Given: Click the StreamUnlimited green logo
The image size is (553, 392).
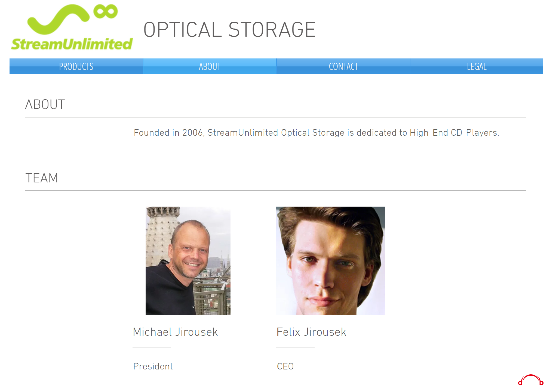Looking at the screenshot, I should pos(72,27).
